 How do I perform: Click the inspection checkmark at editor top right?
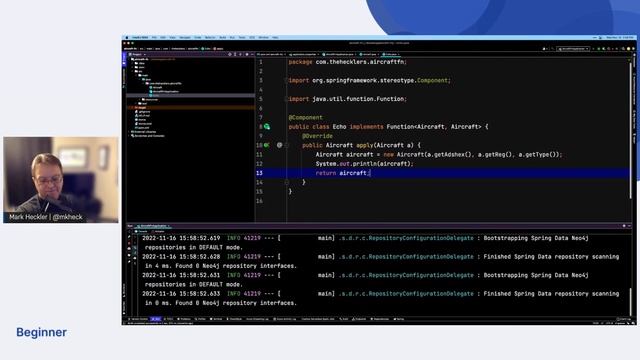click(629, 60)
